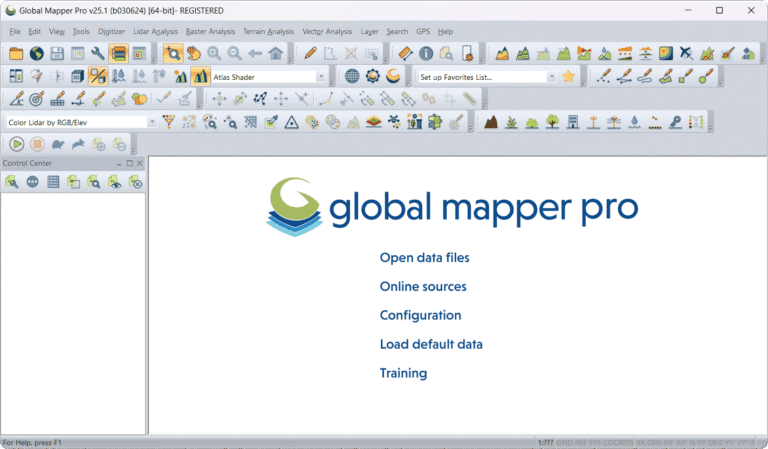Click the Zoom Out magnifier with minus
Viewport: 768px width, 449px height.
[x=235, y=53]
